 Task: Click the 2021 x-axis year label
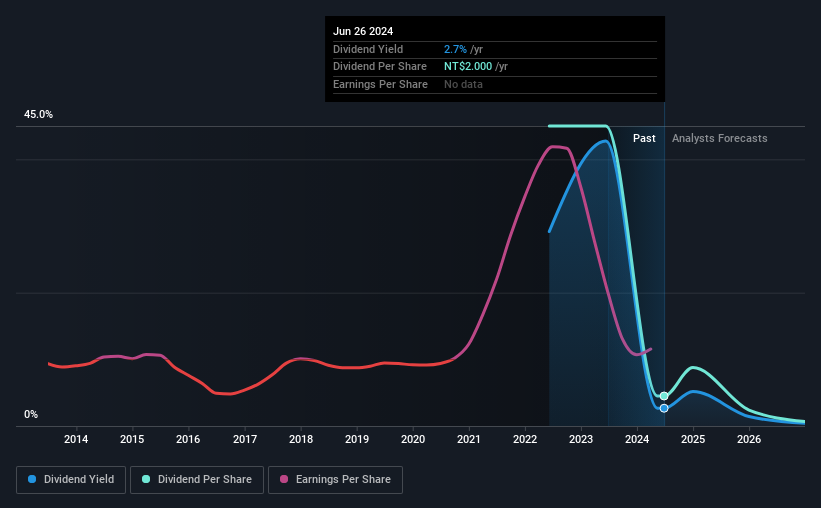469,439
